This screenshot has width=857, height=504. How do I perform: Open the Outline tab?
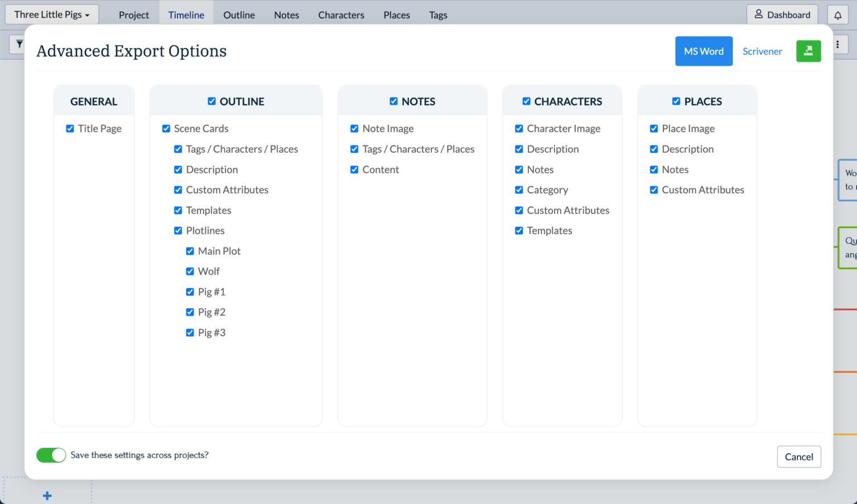click(239, 14)
